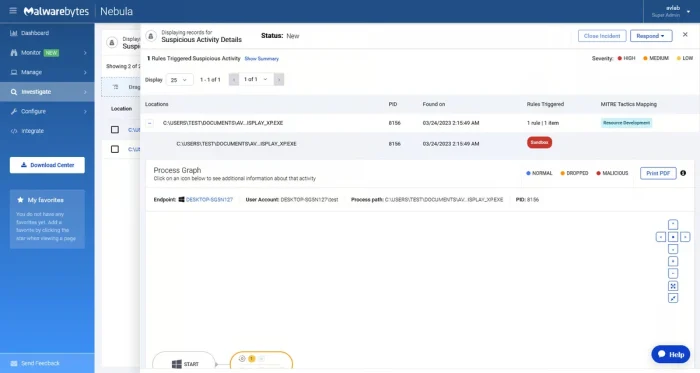
Task: Center the process graph view
Action: coord(673,237)
